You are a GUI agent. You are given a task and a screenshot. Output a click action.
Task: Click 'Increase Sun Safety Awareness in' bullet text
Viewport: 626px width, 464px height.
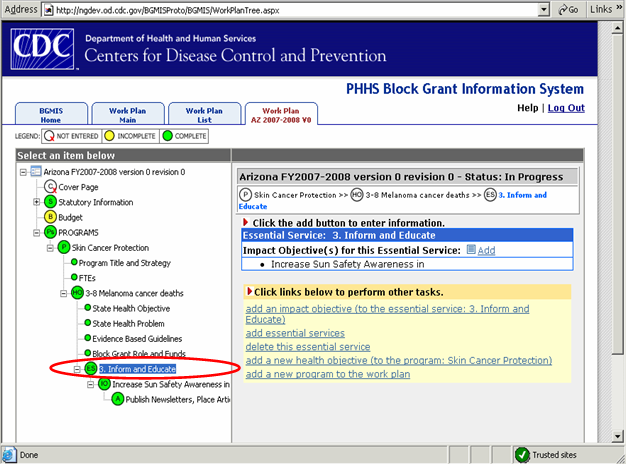point(347,264)
